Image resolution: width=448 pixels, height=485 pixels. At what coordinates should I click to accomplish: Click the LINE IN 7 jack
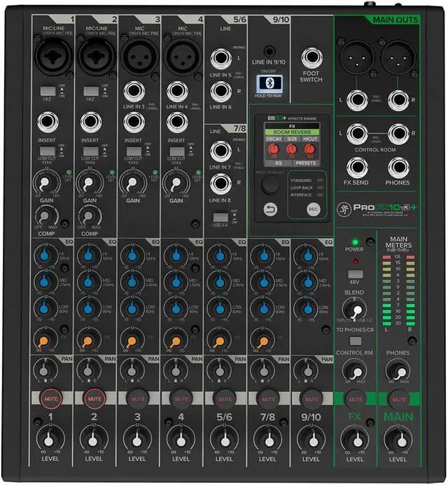pyautogui.click(x=221, y=151)
